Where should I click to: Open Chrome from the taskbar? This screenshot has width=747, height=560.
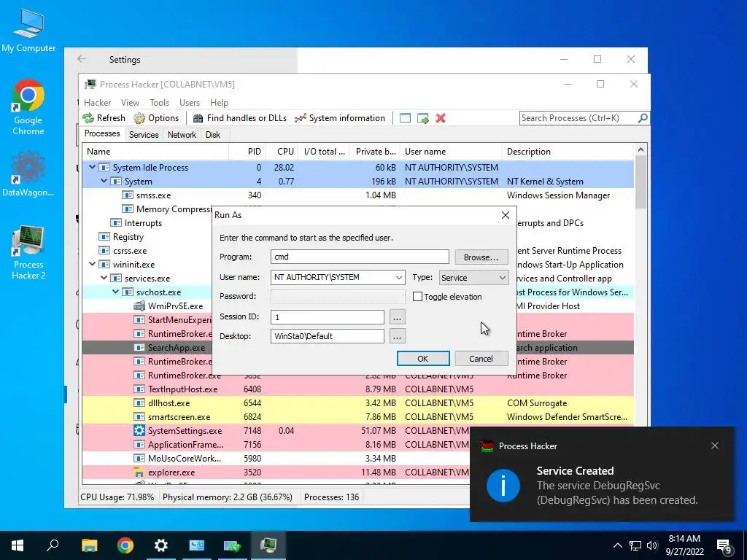tap(125, 545)
